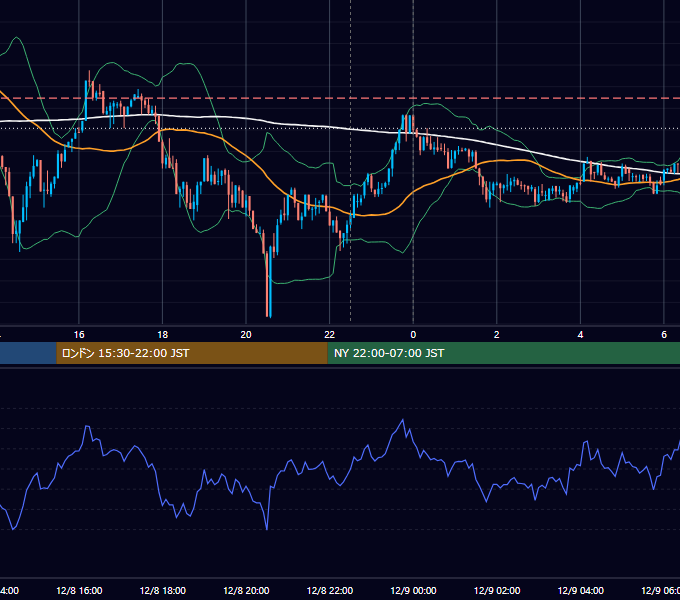Click hour label 6 on chart axis
The height and width of the screenshot is (600, 680).
click(x=664, y=335)
